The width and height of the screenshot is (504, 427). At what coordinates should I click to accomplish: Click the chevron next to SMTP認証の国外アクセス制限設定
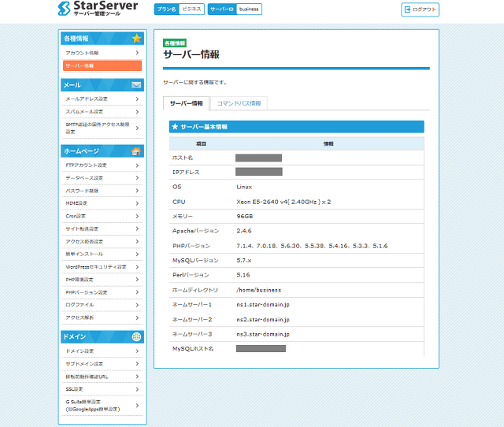point(137,128)
